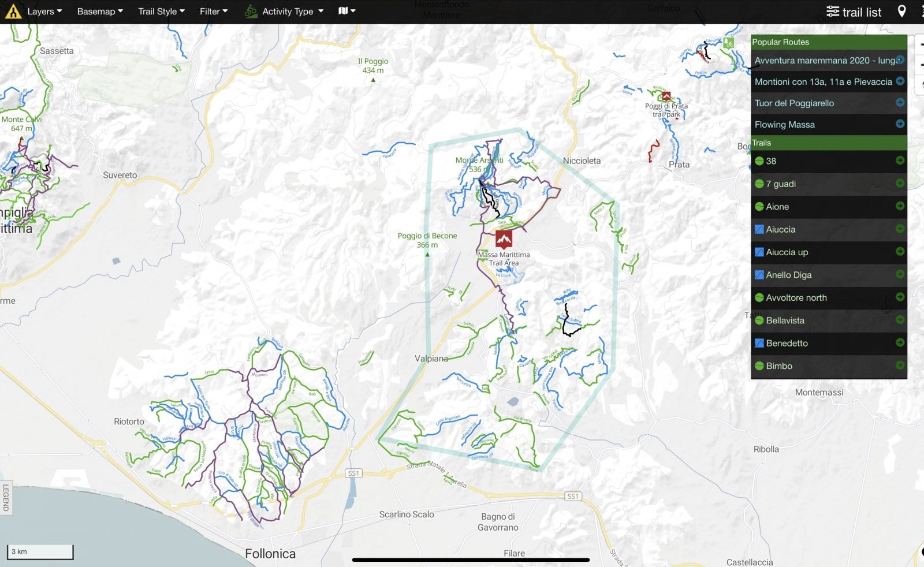Expand the Trail Style dropdown

click(x=161, y=12)
